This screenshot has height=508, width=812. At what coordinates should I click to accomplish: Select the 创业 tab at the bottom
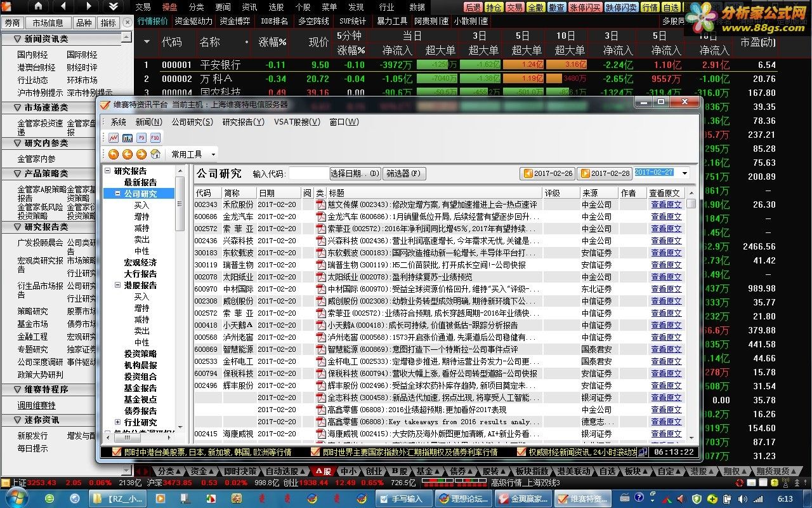[x=373, y=471]
